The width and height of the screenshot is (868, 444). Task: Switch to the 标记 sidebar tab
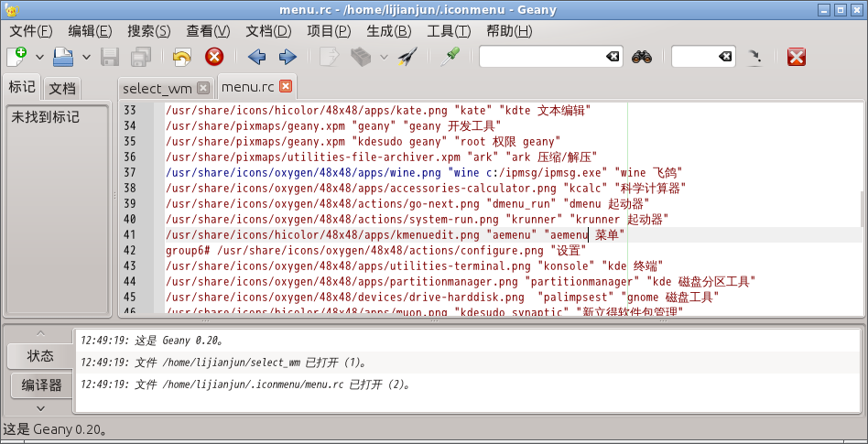pyautogui.click(x=22, y=87)
